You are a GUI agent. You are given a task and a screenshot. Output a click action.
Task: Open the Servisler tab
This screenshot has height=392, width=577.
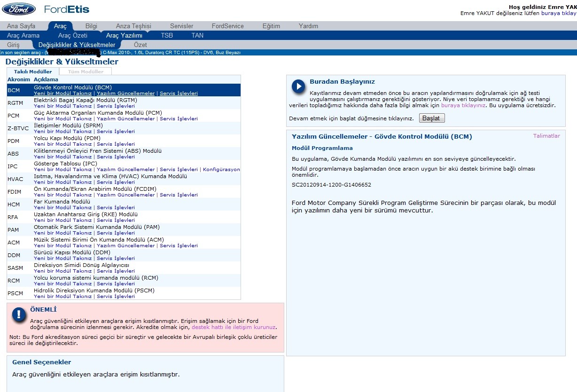coord(181,26)
